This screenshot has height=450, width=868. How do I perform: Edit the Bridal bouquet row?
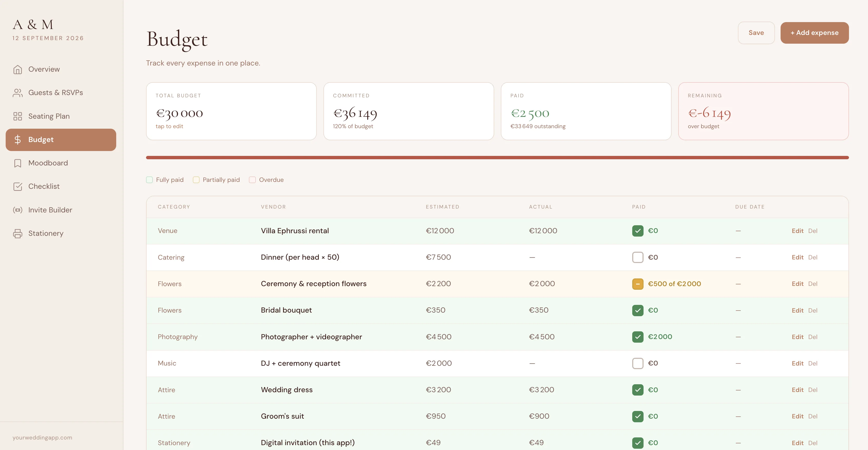coord(797,310)
